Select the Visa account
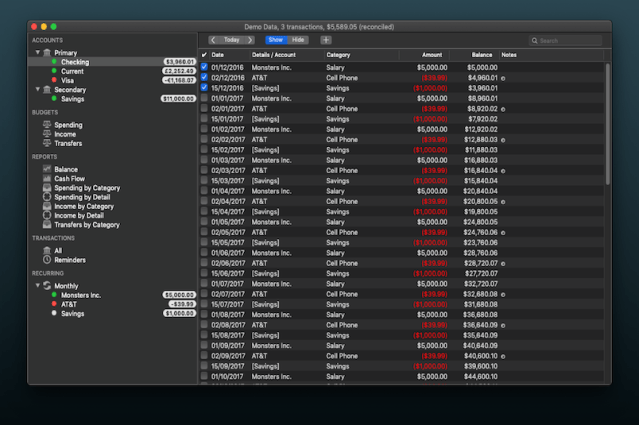 112,80
